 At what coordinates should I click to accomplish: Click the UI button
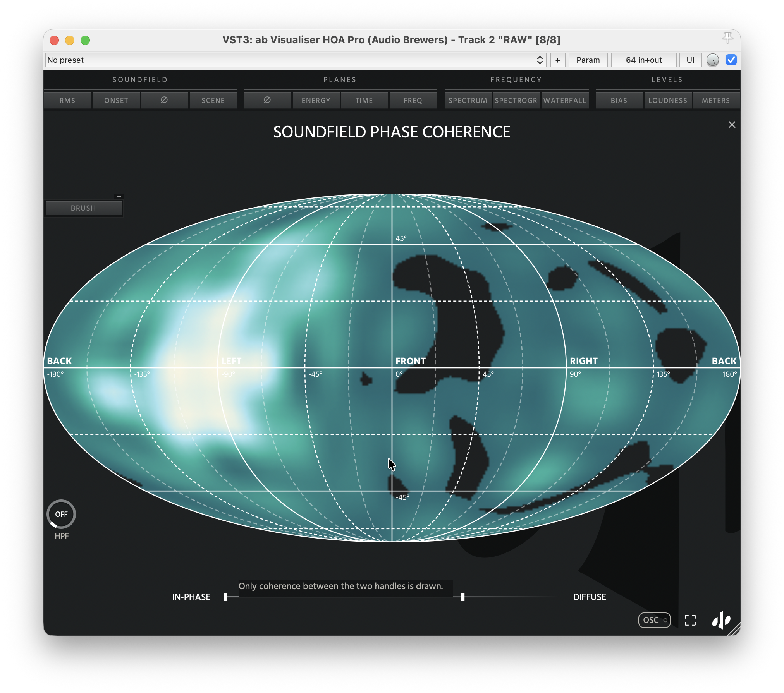pyautogui.click(x=690, y=60)
